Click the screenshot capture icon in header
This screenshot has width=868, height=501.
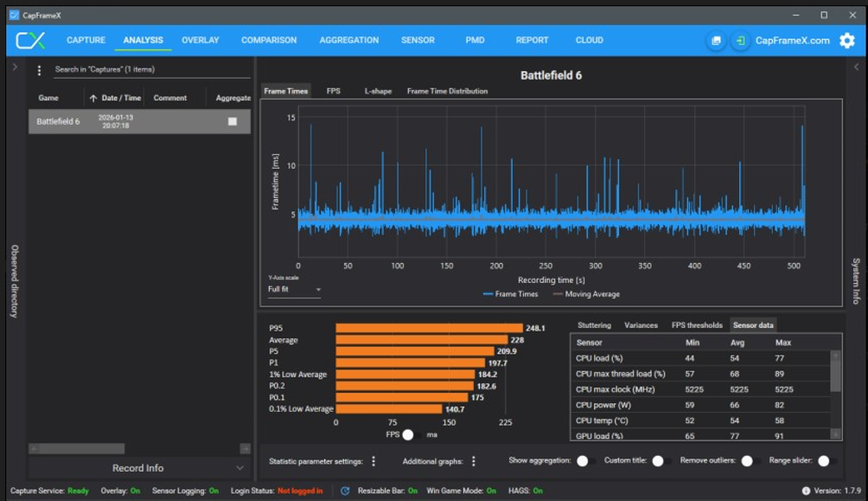point(716,41)
